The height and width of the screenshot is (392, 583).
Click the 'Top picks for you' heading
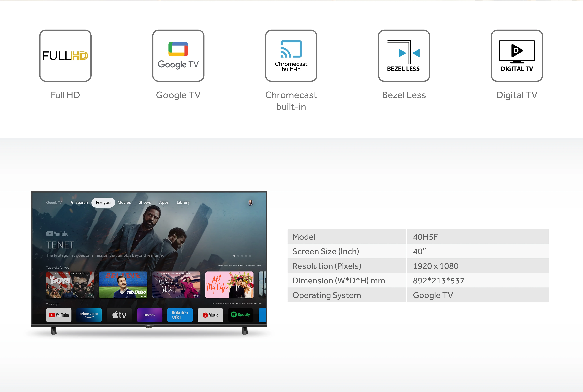[x=58, y=268]
